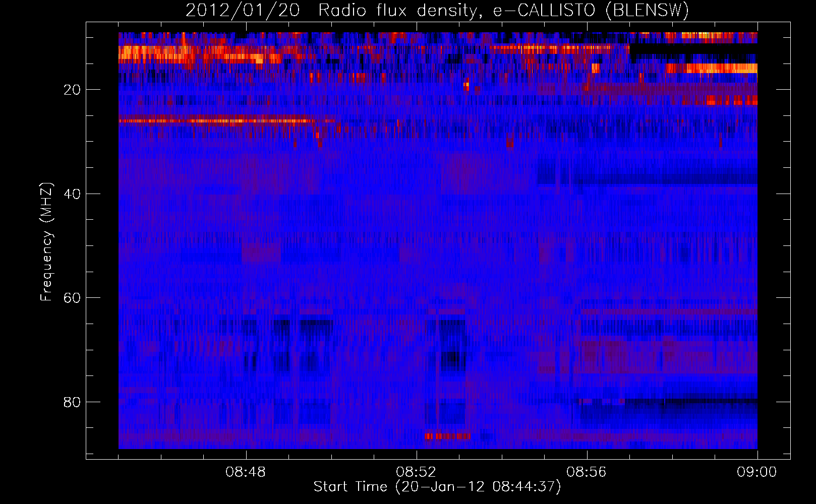This screenshot has height=504, width=816.
Task: Click the bright red burst near 87 MHz at 08:52
Action: coord(448,436)
